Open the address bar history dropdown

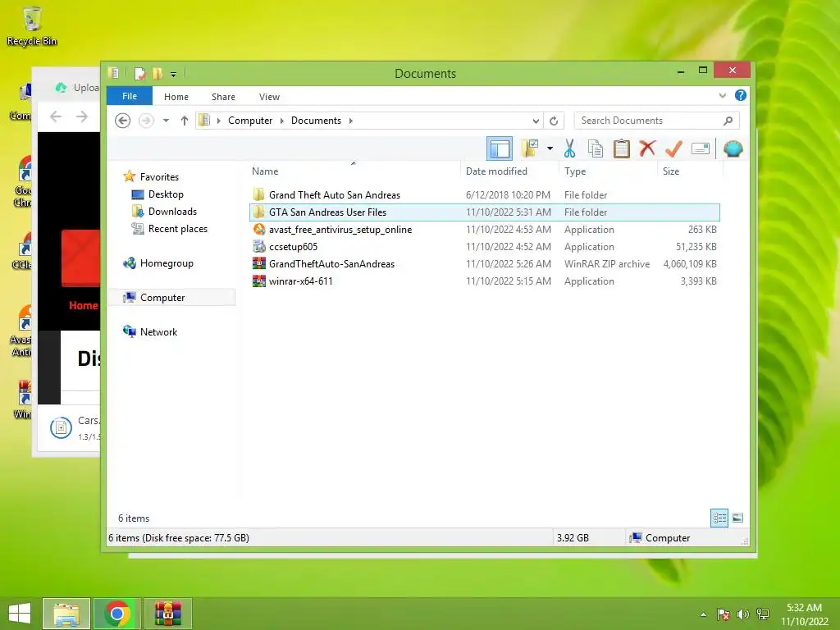pyautogui.click(x=535, y=121)
